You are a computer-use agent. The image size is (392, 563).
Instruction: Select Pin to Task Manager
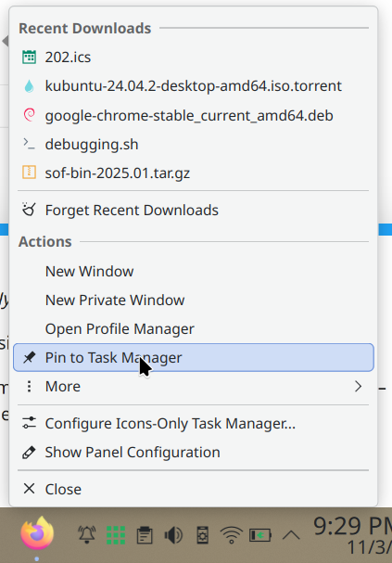tap(194, 358)
